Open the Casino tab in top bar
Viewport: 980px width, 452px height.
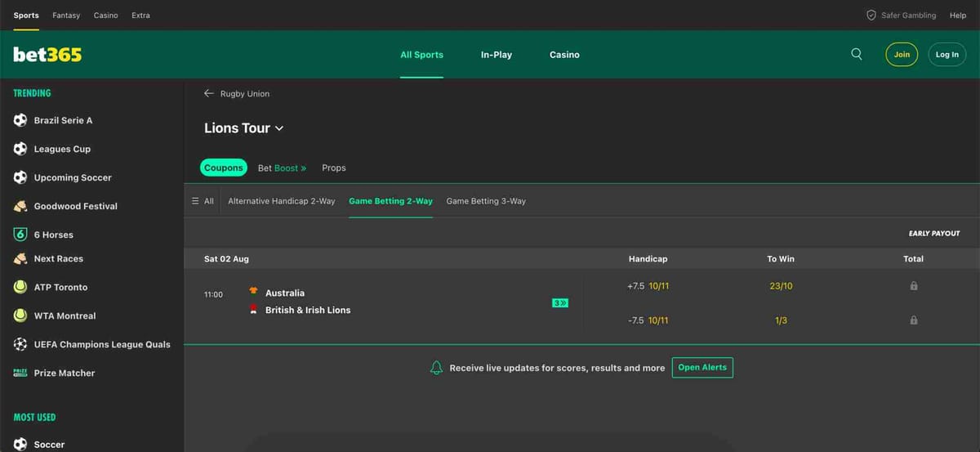point(105,16)
